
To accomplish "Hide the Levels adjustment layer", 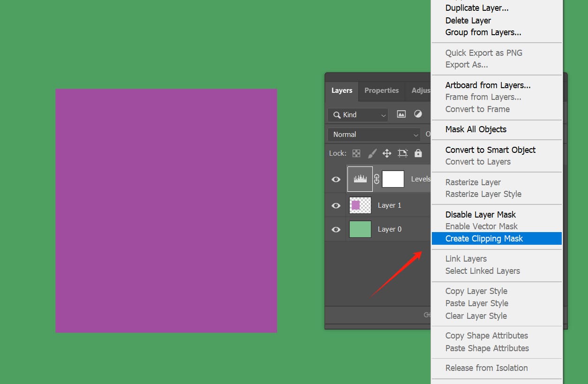I will point(336,179).
